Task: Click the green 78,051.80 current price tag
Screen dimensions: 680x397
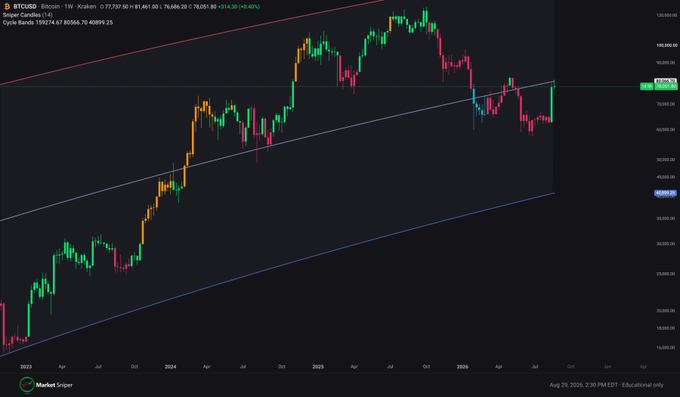Action: [x=666, y=86]
